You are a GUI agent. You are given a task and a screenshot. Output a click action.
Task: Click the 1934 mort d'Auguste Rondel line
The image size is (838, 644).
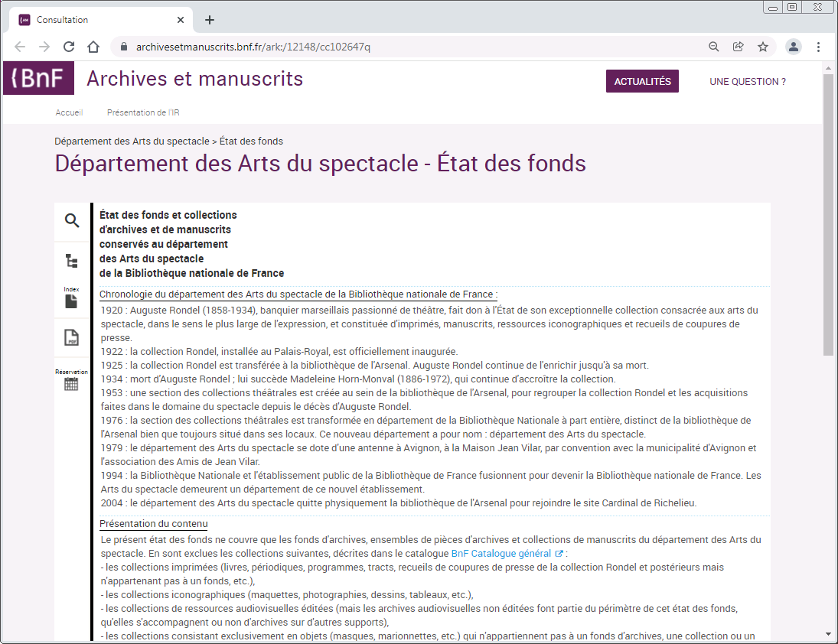[x=358, y=379]
